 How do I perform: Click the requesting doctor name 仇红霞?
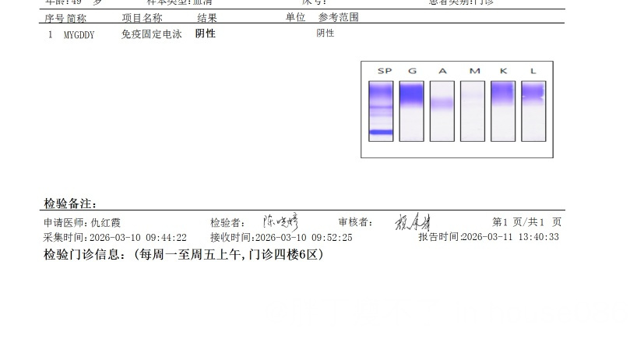pyautogui.click(x=106, y=223)
